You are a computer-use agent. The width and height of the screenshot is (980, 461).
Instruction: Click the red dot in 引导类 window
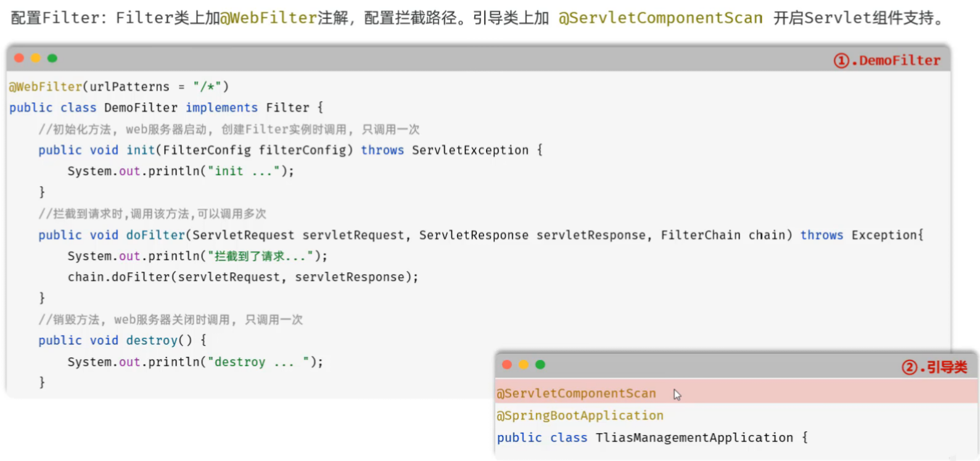[507, 364]
